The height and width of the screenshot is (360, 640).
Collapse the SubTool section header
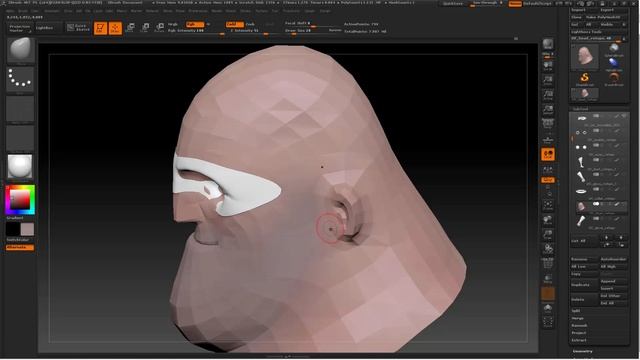coord(580,109)
